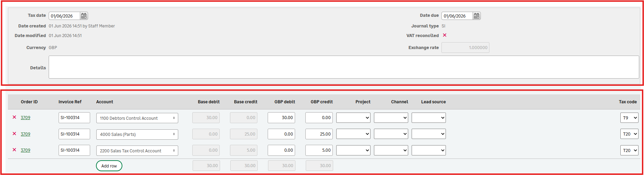The height and width of the screenshot is (175, 644).
Task: Expand Project dropdown in Sales Tax Control row
Action: [353, 150]
